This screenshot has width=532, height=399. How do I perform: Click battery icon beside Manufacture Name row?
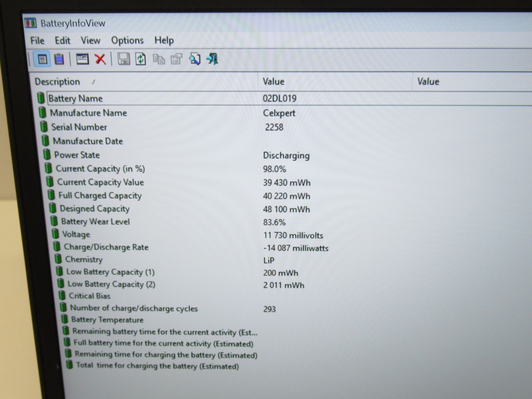[42, 112]
